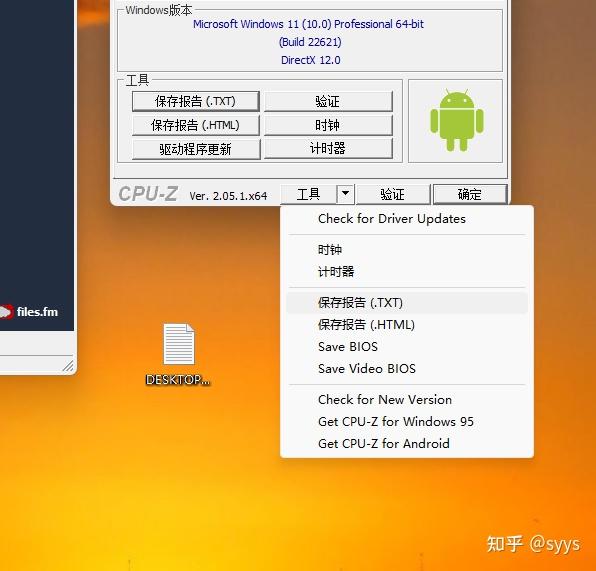Click the resize grip of the left window

[69, 366]
